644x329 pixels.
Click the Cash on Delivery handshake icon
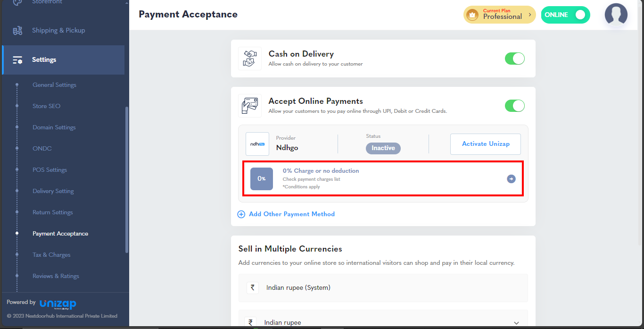click(x=250, y=59)
